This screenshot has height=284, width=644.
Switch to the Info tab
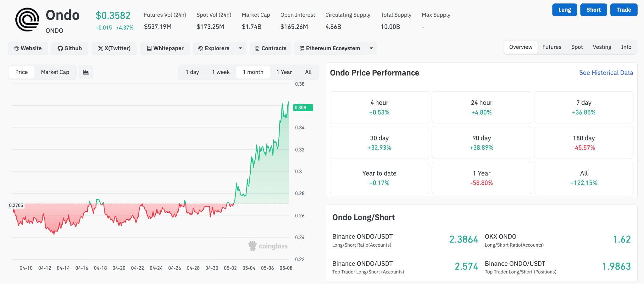[x=626, y=47]
